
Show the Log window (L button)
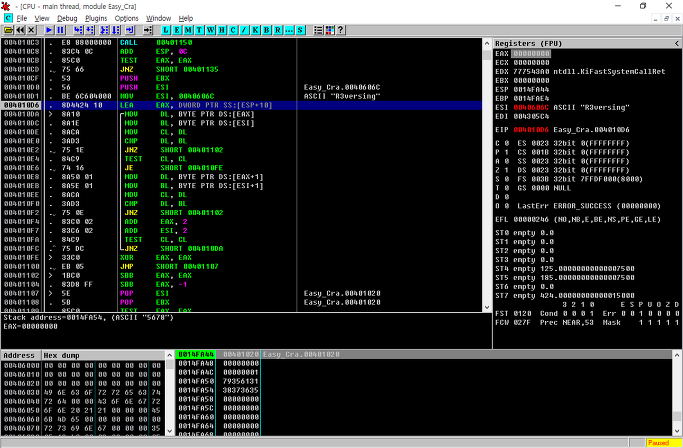pyautogui.click(x=166, y=30)
